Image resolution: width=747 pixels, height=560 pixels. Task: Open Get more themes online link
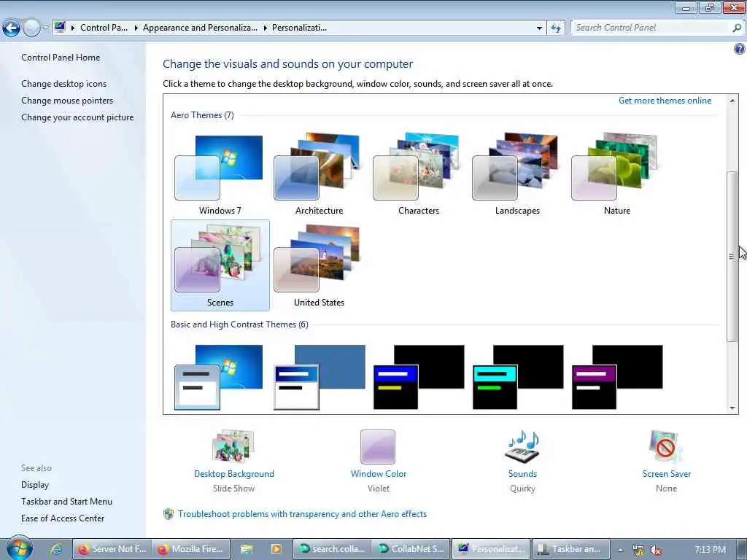click(665, 101)
